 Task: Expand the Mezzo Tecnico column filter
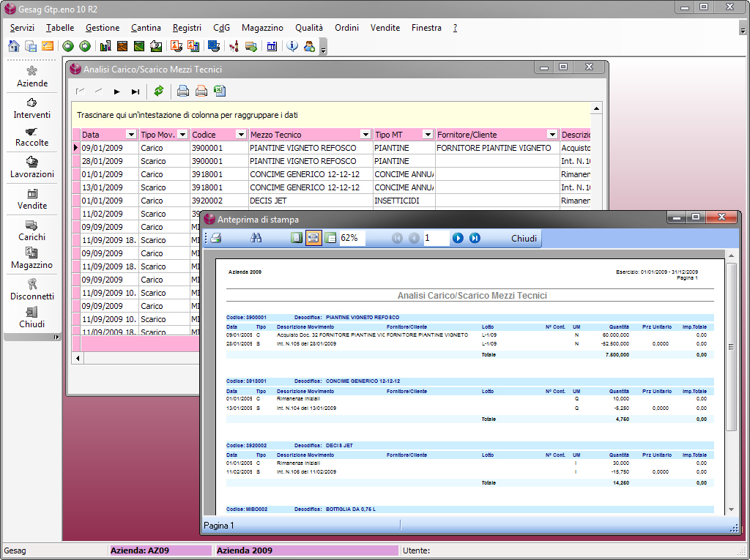coord(365,135)
